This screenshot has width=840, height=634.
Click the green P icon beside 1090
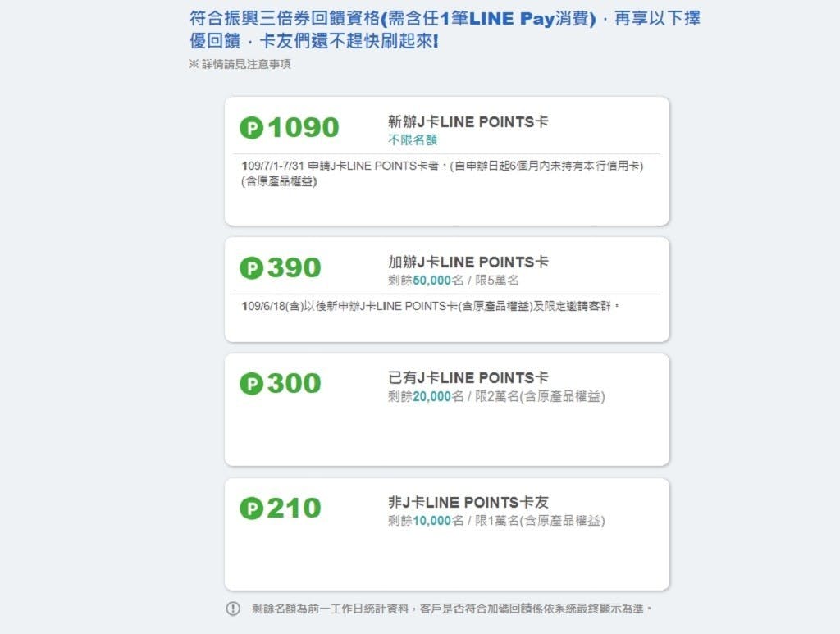point(251,128)
